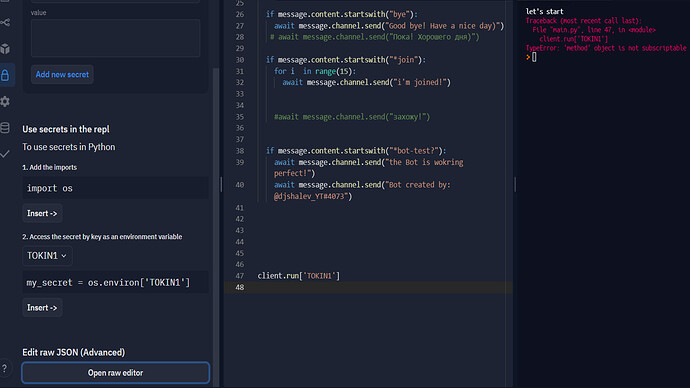Screen dimensions: 690x388
Task: Click the import os code snippet
Action: (115, 188)
